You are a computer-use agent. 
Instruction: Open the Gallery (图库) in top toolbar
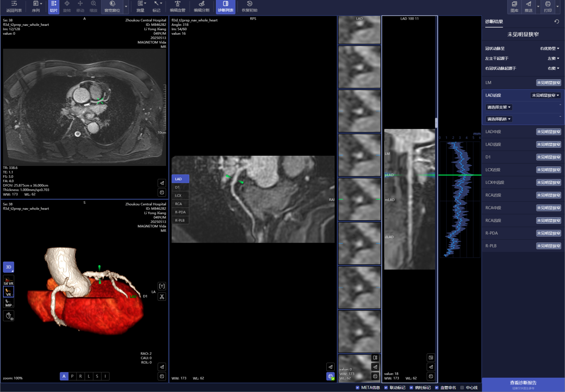[514, 6]
